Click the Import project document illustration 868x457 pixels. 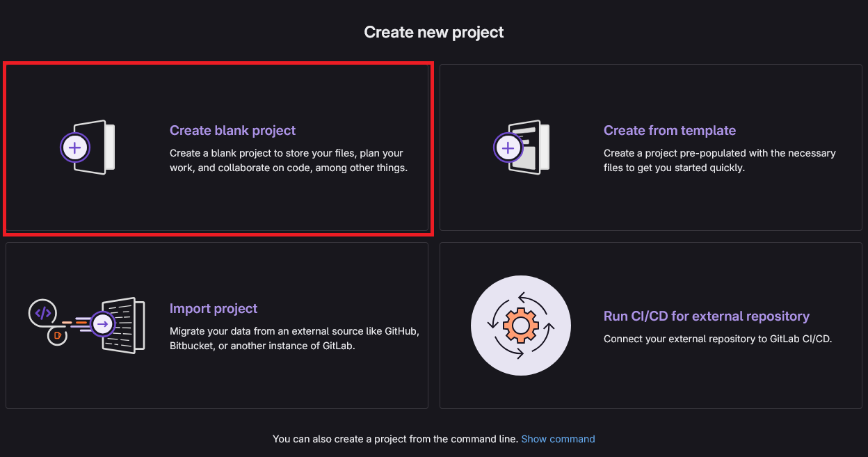(x=125, y=325)
